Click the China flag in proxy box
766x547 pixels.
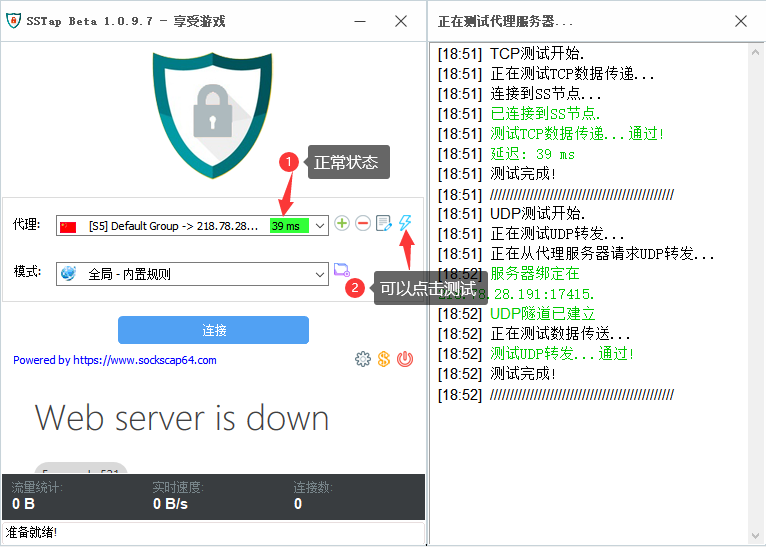click(69, 226)
